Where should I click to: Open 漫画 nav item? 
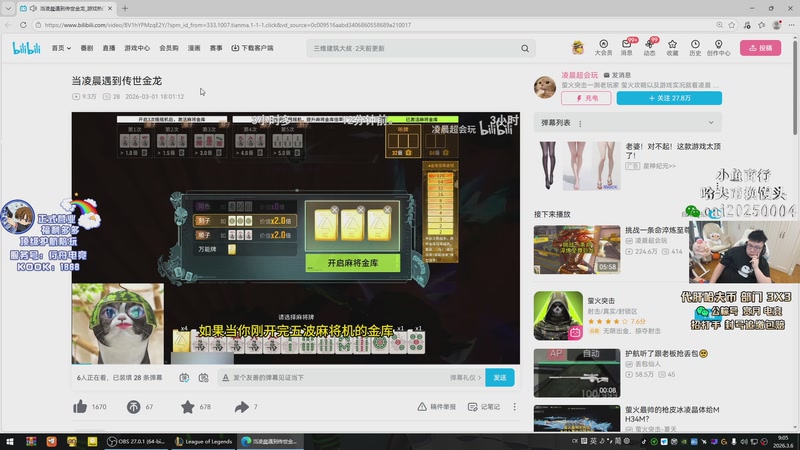(194, 48)
